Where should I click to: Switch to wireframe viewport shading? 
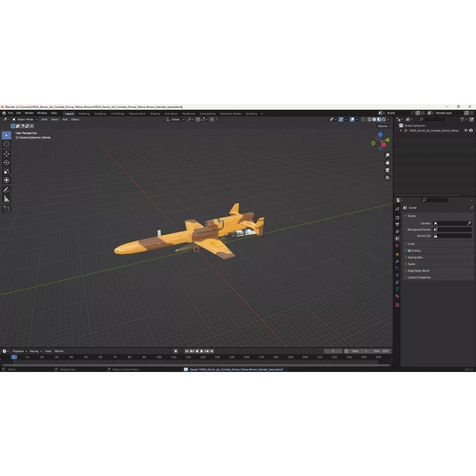[369, 119]
